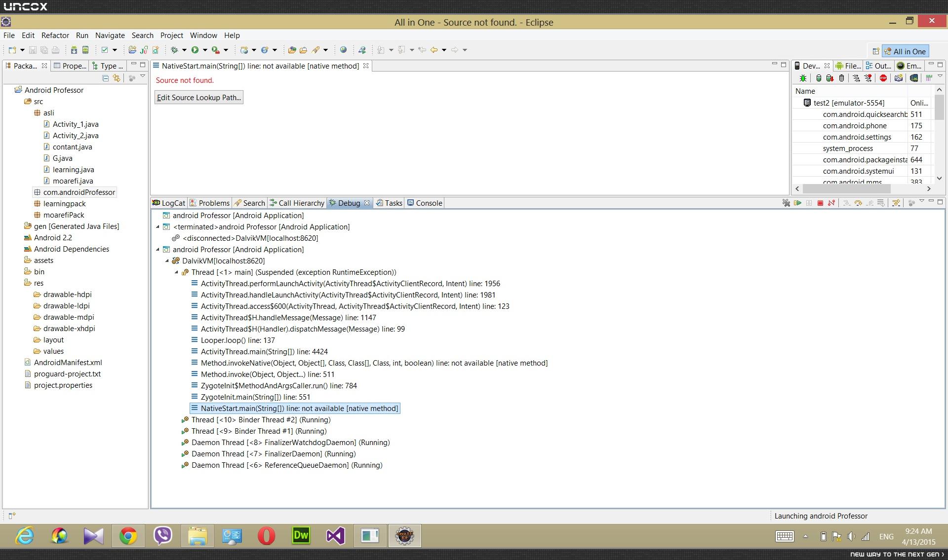Click Link with Editor icon in Package Explorer
Image resolution: width=948 pixels, height=560 pixels.
(x=117, y=78)
